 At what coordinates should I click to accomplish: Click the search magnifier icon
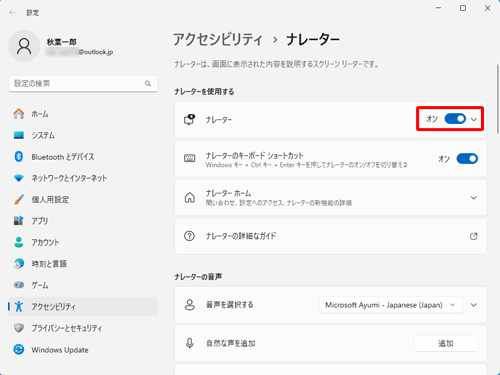pyautogui.click(x=148, y=83)
